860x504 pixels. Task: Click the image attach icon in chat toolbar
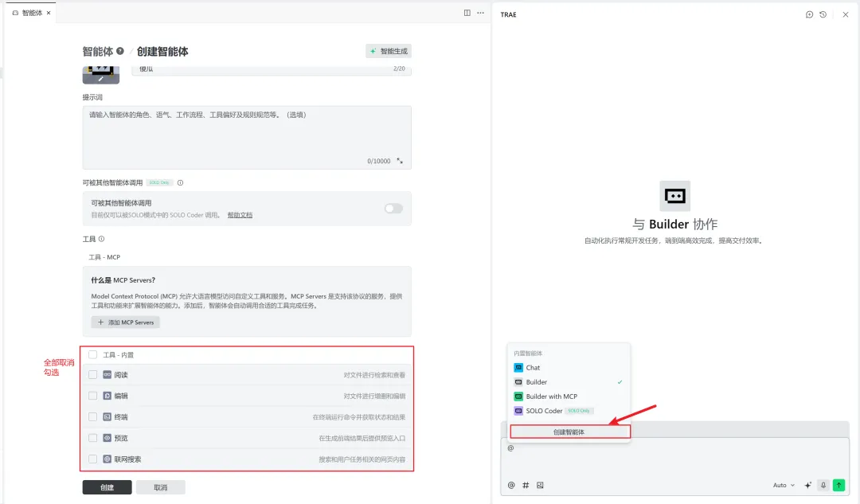(x=540, y=486)
